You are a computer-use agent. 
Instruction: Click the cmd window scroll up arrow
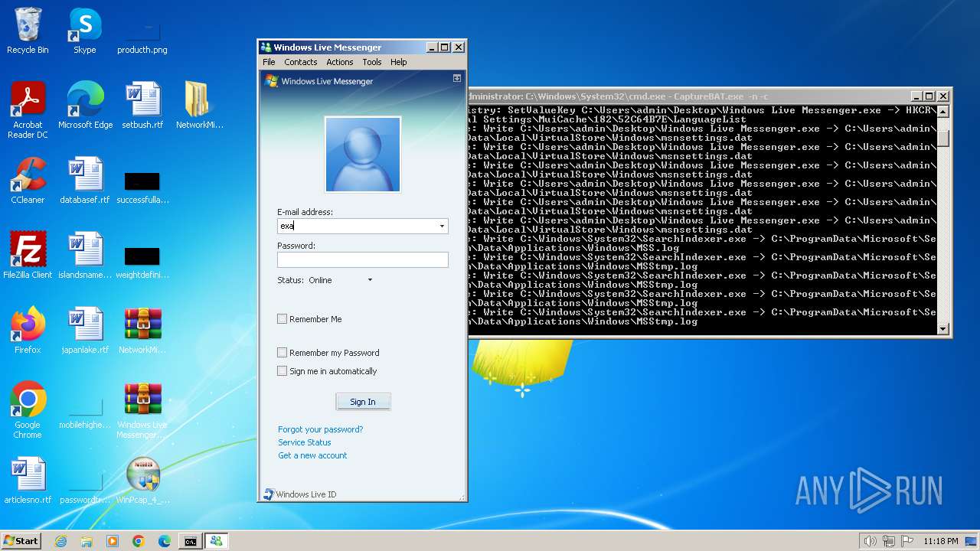(943, 112)
